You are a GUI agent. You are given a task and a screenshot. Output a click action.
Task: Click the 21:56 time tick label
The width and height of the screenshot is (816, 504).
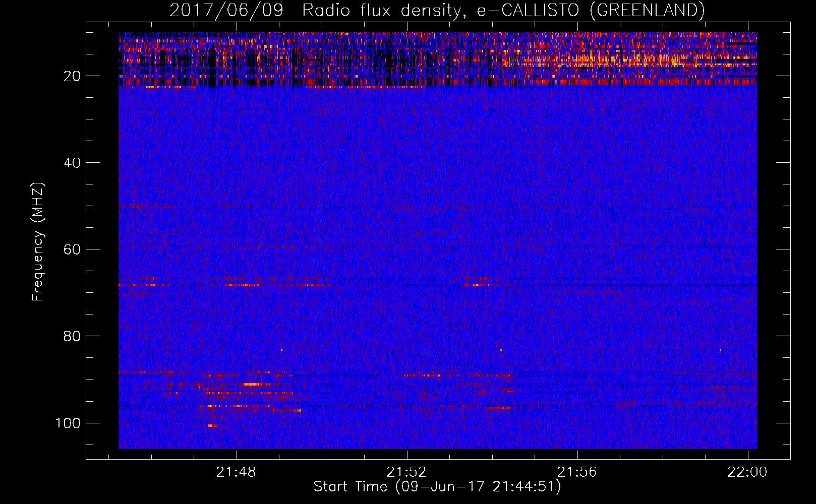pyautogui.click(x=577, y=472)
